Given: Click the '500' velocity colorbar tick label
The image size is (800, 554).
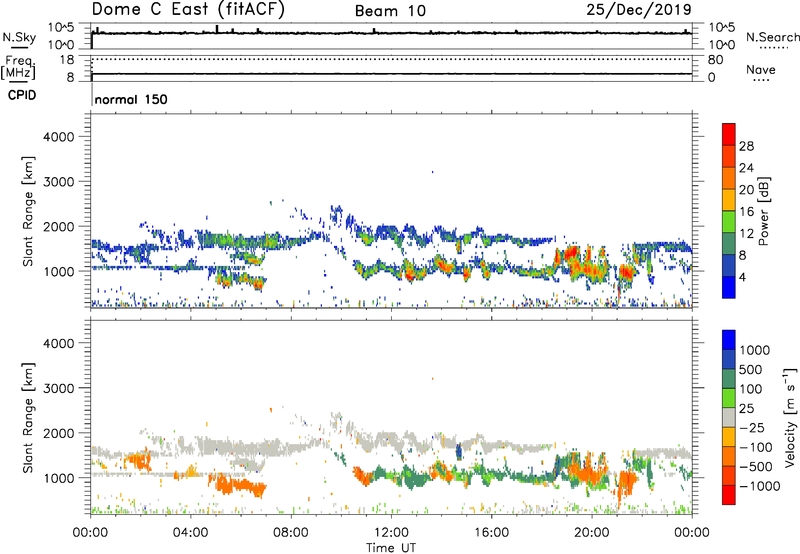Looking at the screenshot, I should [750, 369].
